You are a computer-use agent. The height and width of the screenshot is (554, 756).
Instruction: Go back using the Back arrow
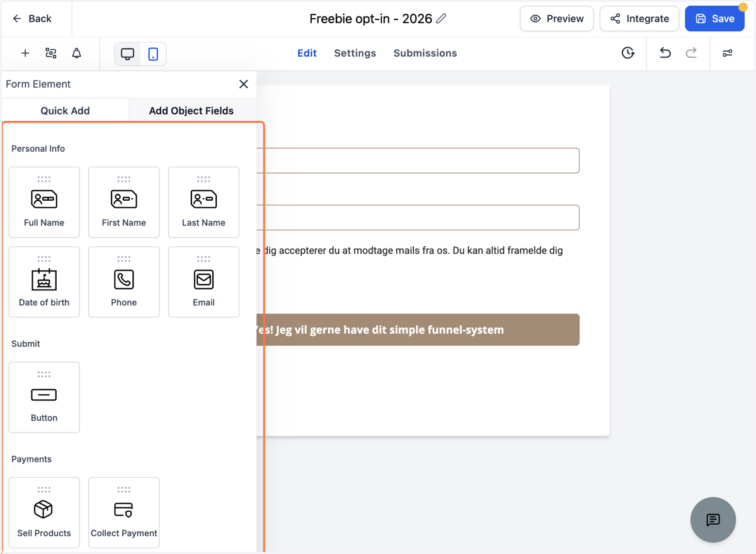coord(32,19)
